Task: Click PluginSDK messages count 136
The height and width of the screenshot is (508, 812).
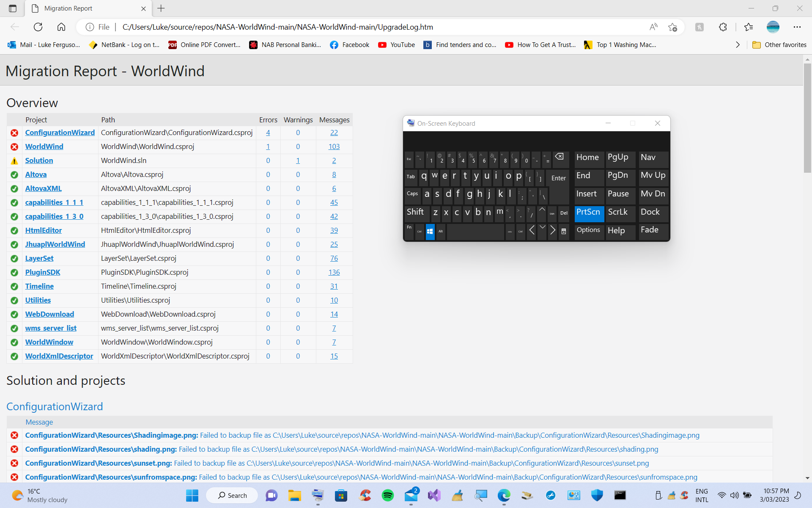Action: (x=334, y=272)
